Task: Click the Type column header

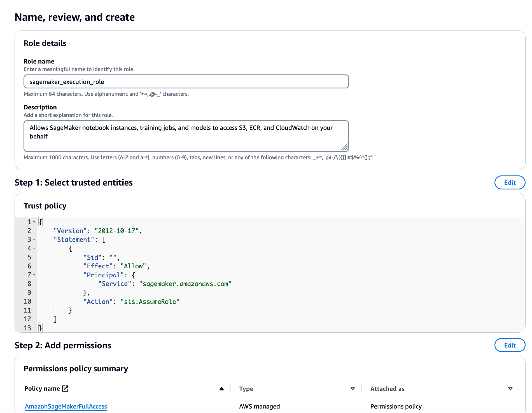Action: (246, 389)
